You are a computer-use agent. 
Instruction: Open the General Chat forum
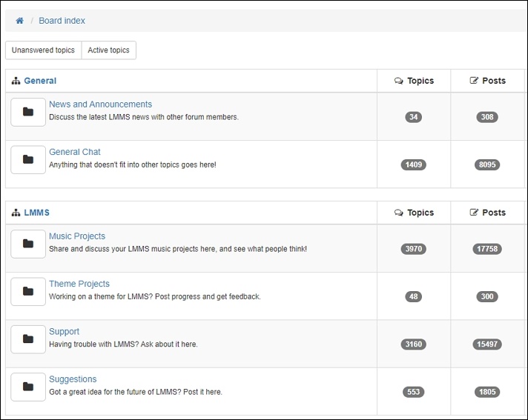click(75, 152)
